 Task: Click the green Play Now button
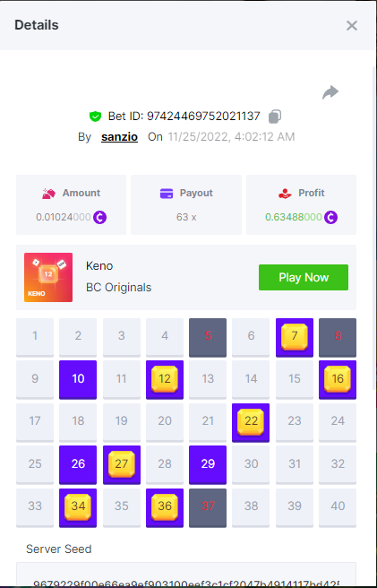(304, 278)
